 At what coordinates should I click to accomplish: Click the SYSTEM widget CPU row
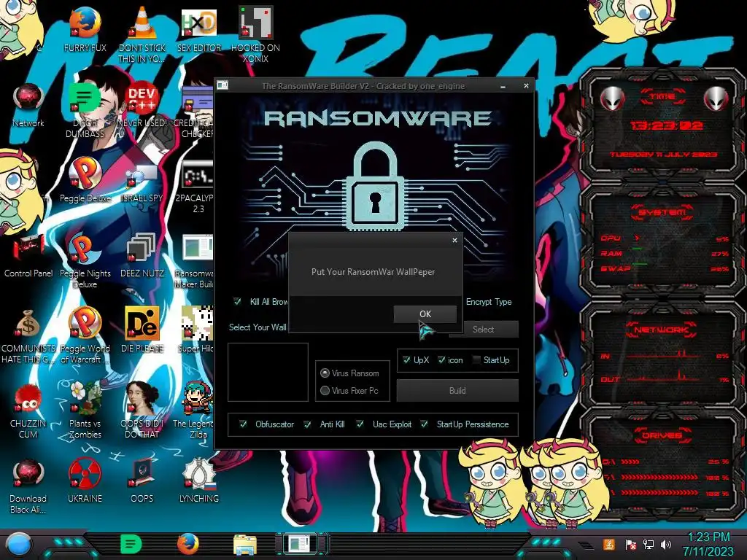(664, 238)
